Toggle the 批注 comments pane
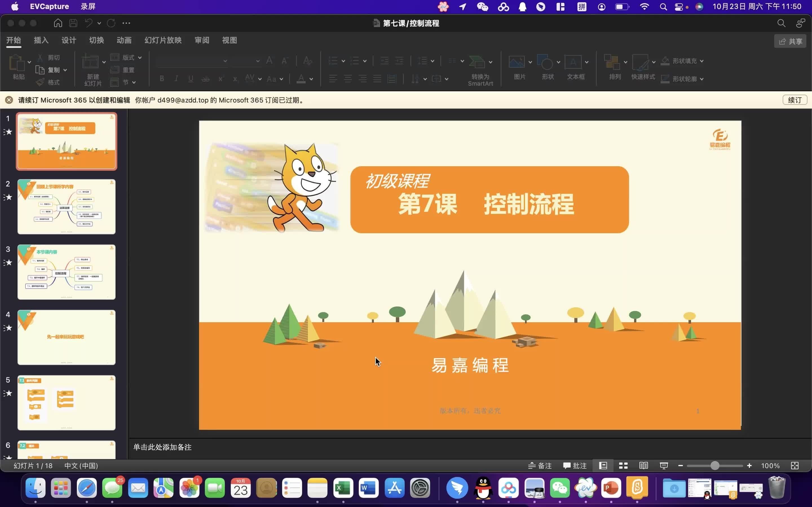Viewport: 812px width, 507px height. pos(575,465)
